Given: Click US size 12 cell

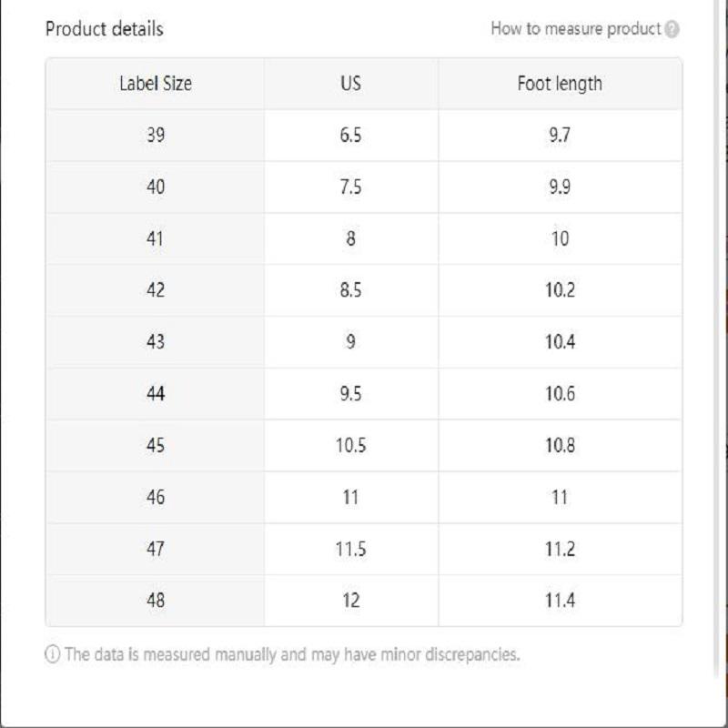Looking at the screenshot, I should [x=350, y=601].
